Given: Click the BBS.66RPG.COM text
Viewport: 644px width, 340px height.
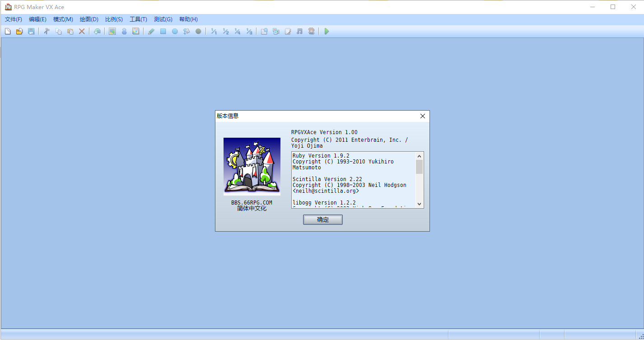Looking at the screenshot, I should pos(252,203).
